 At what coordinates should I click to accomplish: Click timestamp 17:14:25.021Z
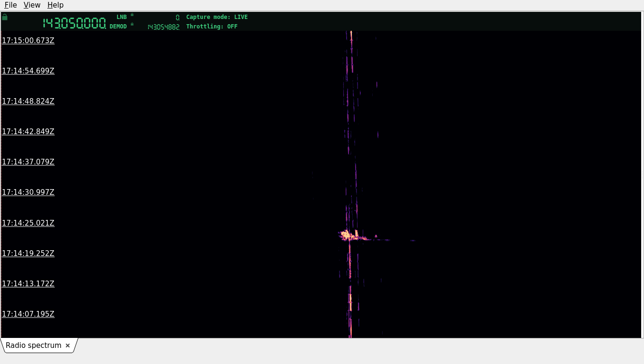[28, 223]
